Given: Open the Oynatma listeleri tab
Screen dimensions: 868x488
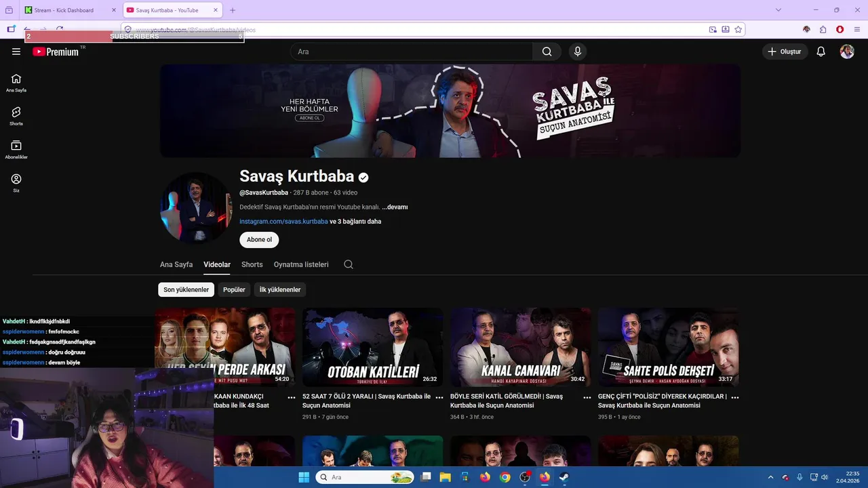Looking at the screenshot, I should [x=301, y=264].
